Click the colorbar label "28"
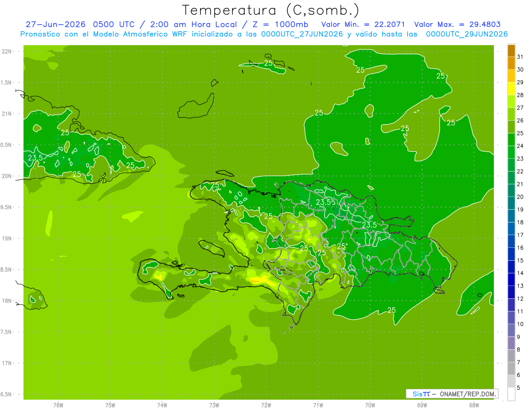Viewport: 532px width, 411px height. click(x=520, y=95)
